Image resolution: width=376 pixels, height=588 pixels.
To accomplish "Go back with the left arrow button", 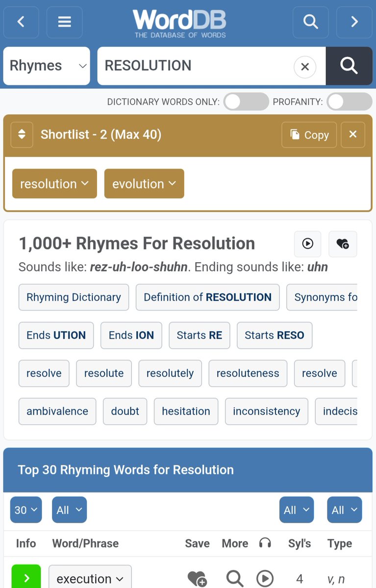I will click(x=21, y=22).
